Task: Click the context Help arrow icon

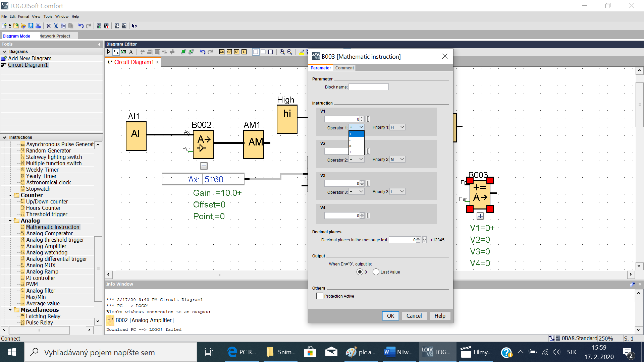Action: tap(134, 26)
